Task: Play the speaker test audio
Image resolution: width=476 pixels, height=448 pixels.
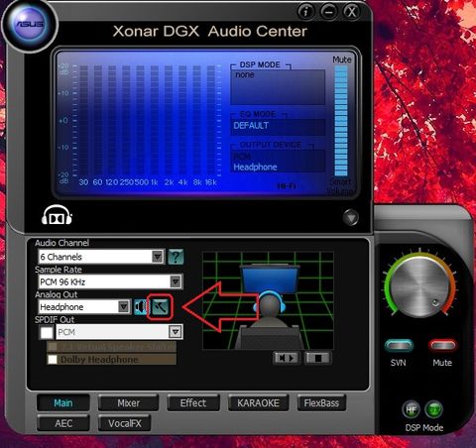Action: point(287,358)
